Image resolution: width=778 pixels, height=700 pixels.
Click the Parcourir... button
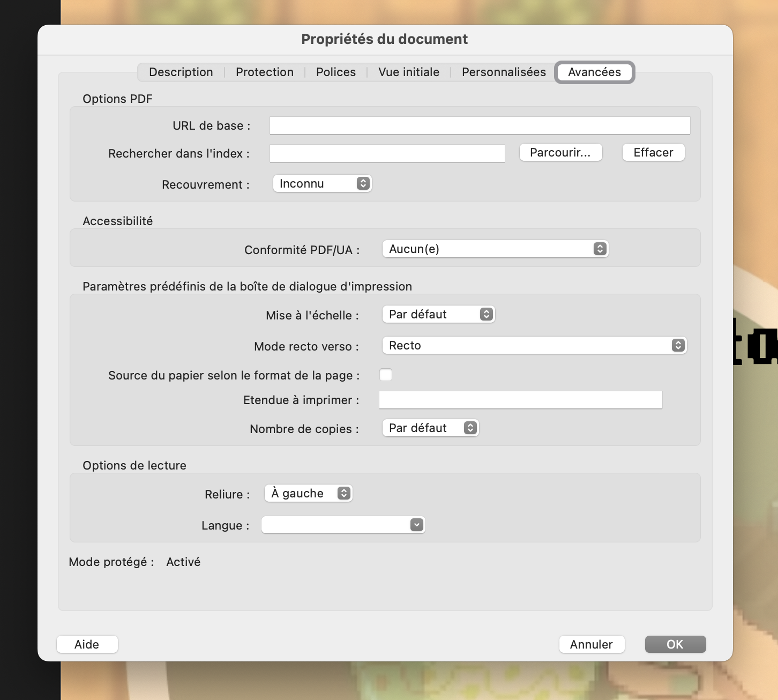tap(561, 152)
